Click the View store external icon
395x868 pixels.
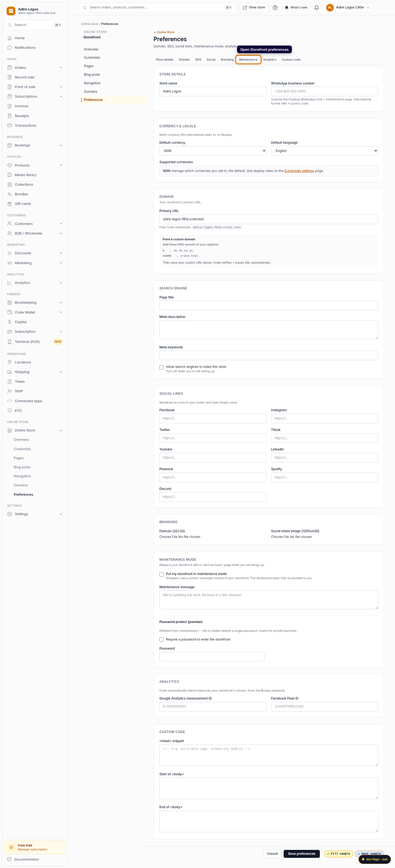[x=245, y=7]
